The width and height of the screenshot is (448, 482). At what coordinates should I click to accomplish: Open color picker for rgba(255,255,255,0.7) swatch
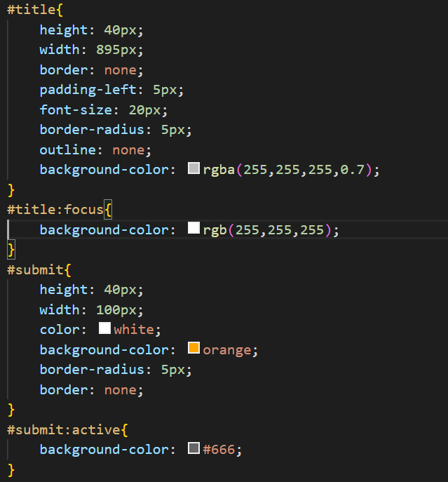[194, 168]
